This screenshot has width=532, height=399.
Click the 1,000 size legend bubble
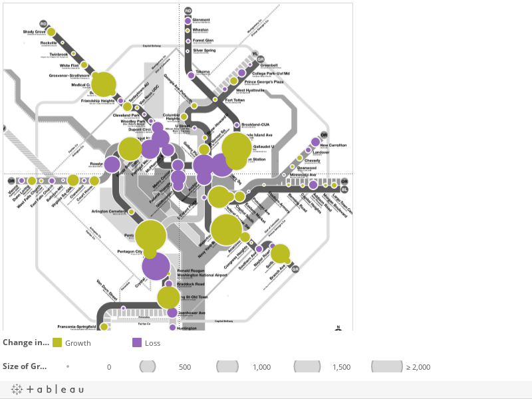[x=227, y=366]
